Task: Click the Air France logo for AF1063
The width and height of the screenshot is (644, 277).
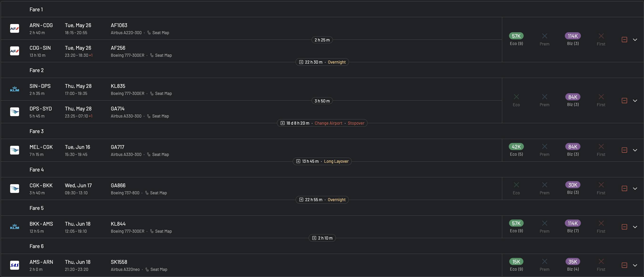Action: [15, 29]
